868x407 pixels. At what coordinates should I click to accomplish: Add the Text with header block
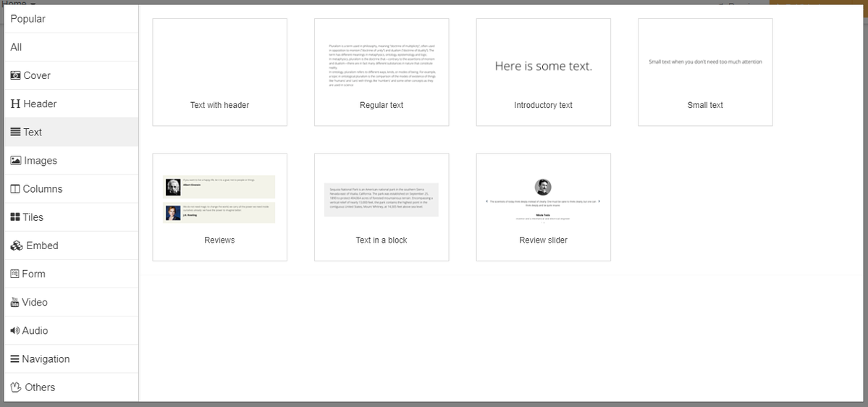pos(220,72)
